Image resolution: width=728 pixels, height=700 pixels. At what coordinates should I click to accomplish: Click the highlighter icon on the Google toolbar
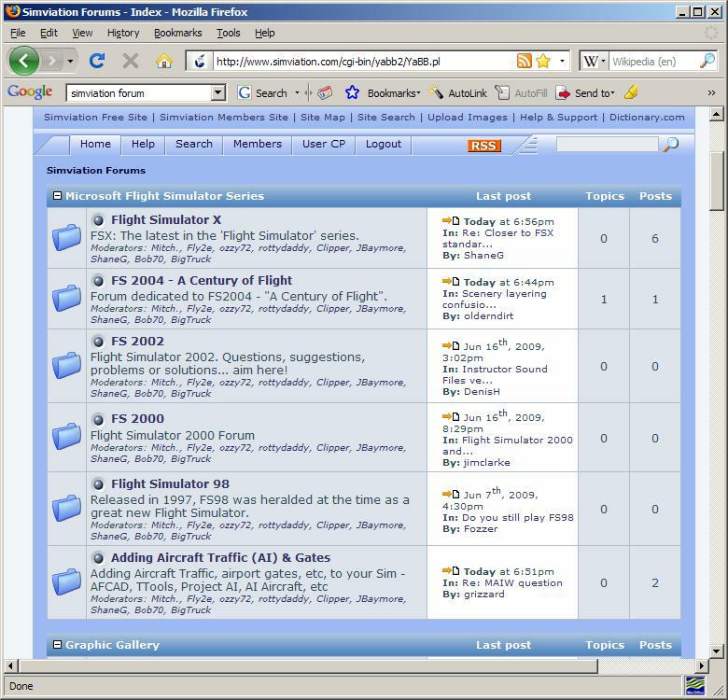coord(631,92)
